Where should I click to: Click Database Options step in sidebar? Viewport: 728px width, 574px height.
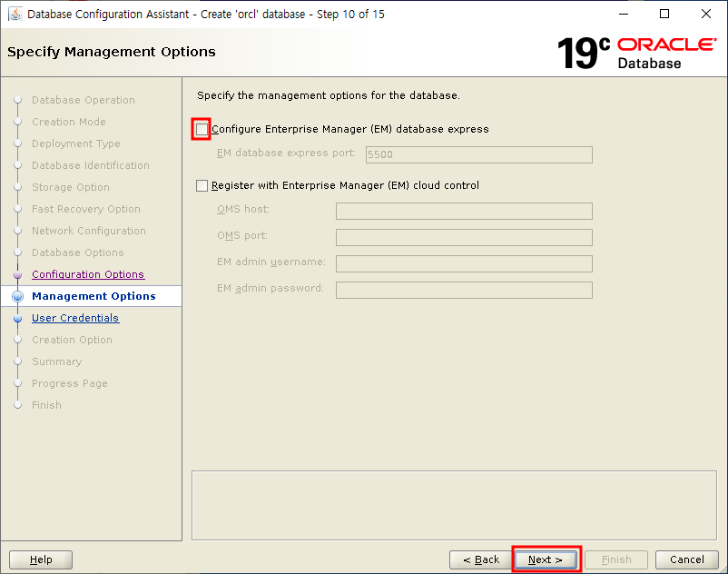(77, 252)
